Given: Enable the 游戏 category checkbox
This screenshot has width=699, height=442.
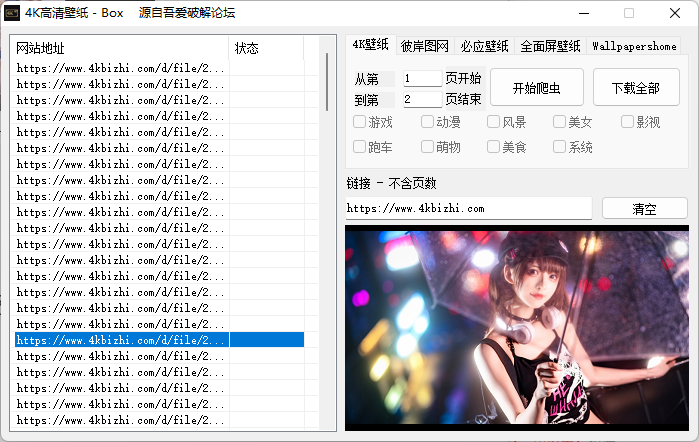Looking at the screenshot, I should point(360,122).
